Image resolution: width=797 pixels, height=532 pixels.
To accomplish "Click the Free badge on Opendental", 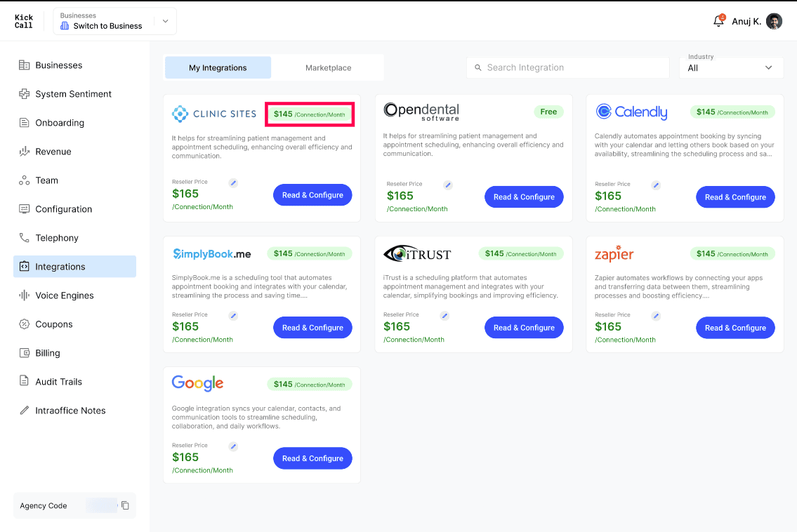I will tap(548, 112).
